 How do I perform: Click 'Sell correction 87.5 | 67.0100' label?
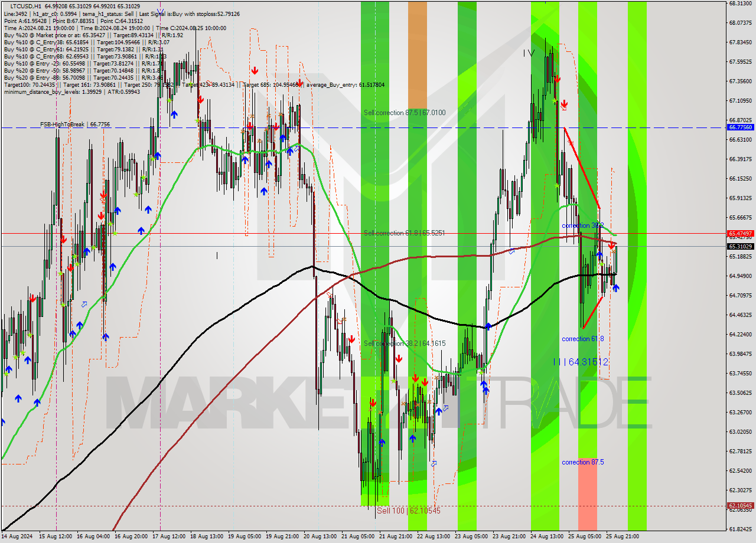click(x=405, y=113)
